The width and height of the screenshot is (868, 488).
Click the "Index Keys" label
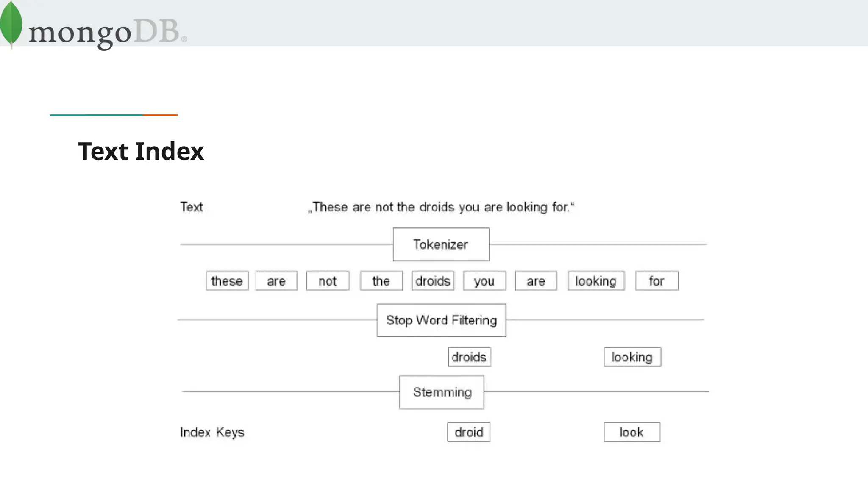click(x=212, y=433)
